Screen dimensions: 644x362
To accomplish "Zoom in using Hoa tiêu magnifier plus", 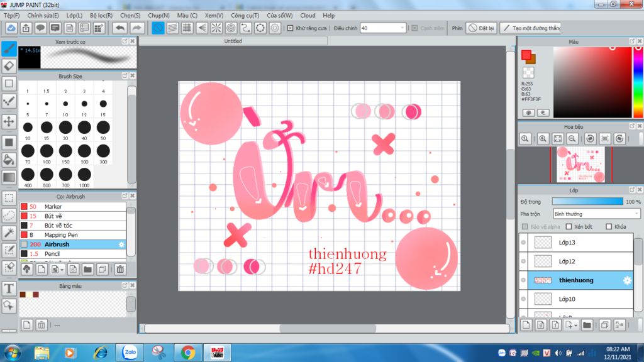I will [543, 139].
